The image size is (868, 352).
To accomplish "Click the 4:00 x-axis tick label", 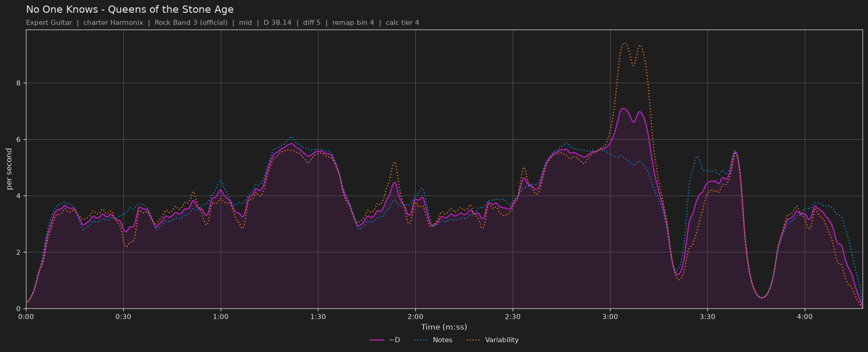I will click(805, 317).
